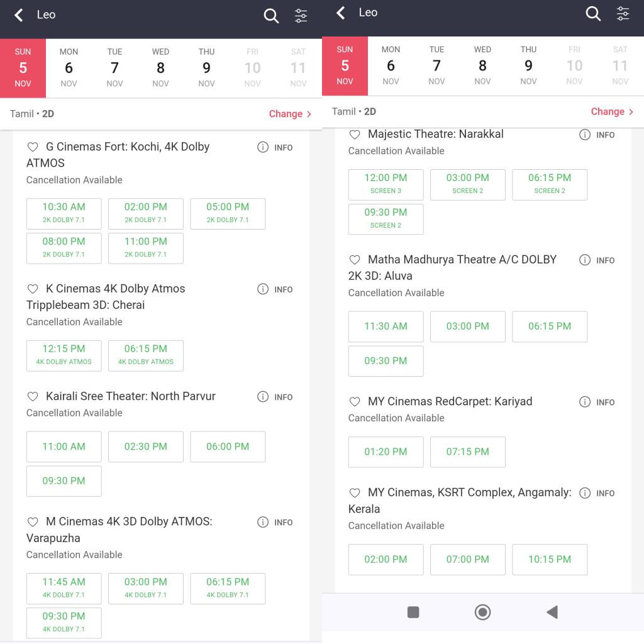Book 07:00 PM show at MY Cinemas Angamaly
The image size is (644, 644).
[468, 559]
